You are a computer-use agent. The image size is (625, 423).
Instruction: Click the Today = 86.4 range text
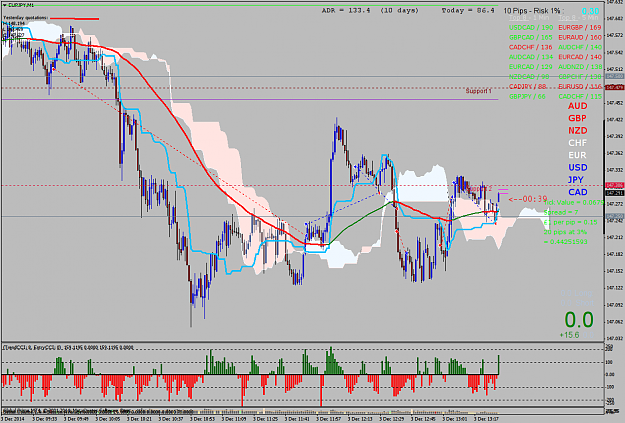468,11
